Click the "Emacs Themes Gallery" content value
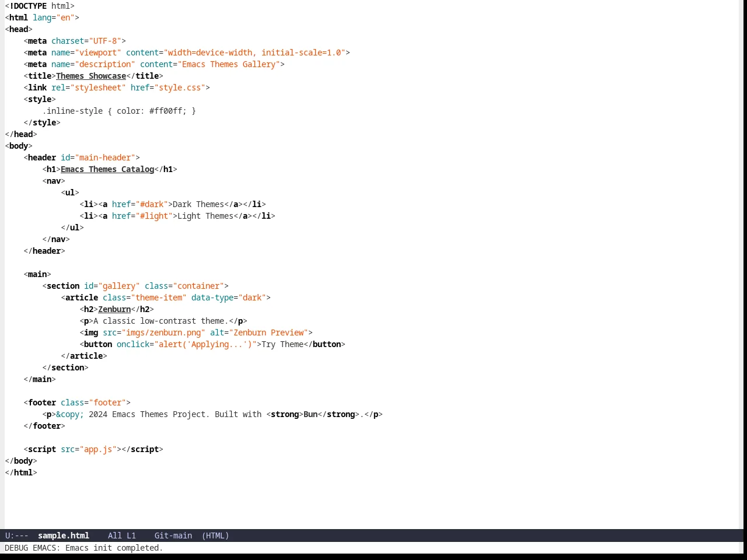Screen dimensions: 747x560 pyautogui.click(x=229, y=64)
